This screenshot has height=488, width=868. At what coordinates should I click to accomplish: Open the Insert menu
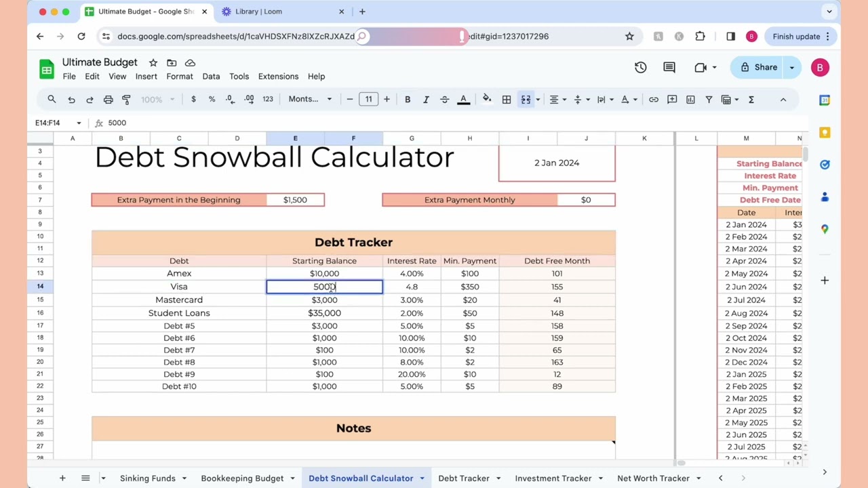coord(146,77)
